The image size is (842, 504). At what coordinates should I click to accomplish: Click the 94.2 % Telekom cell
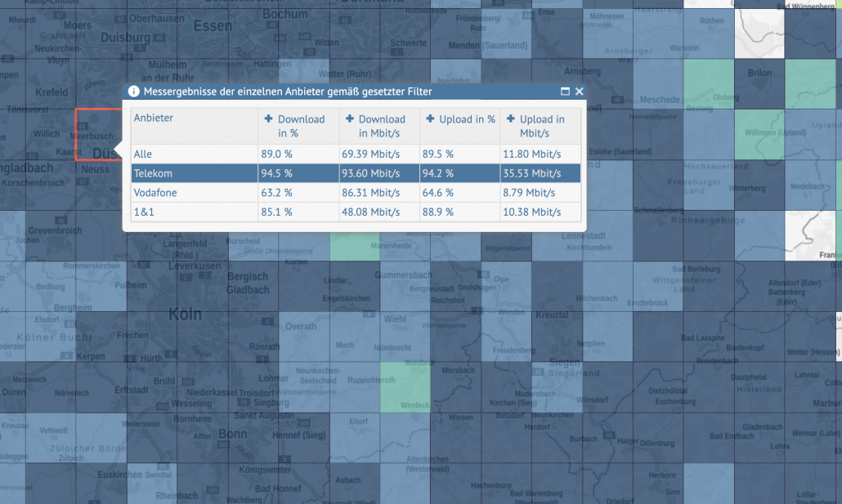pos(459,173)
